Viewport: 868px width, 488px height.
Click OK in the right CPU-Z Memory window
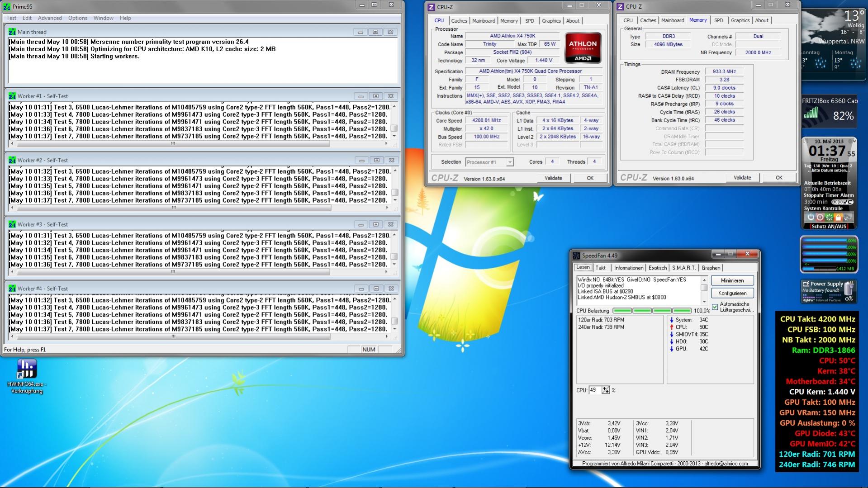779,178
